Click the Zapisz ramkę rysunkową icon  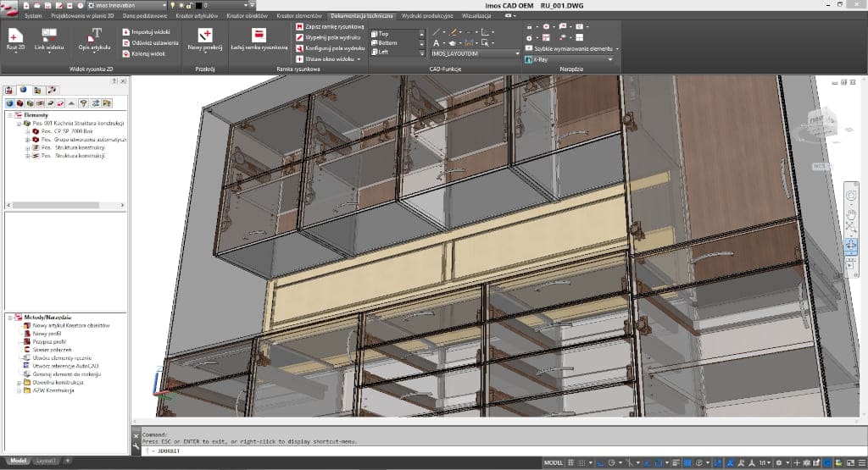(300, 27)
